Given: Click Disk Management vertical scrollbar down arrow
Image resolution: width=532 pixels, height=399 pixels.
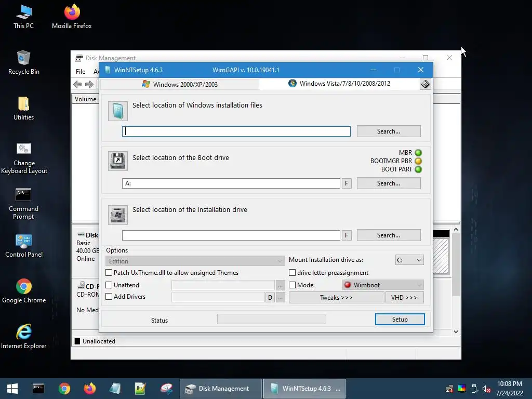Looking at the screenshot, I should click(x=456, y=332).
